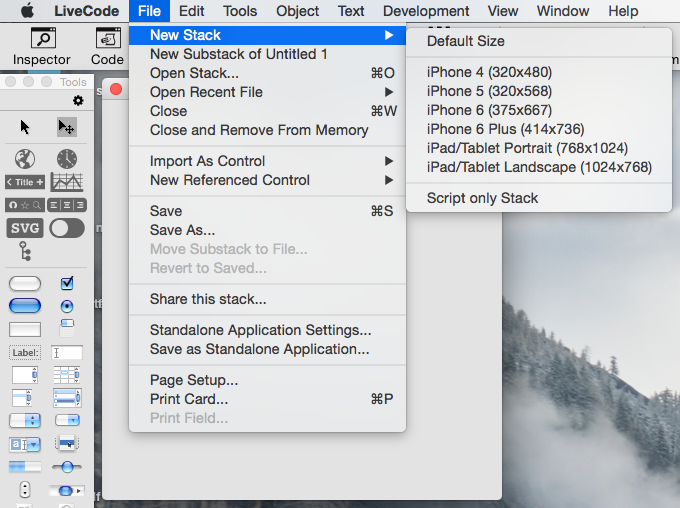Expand the Import As Control submenu

268,161
